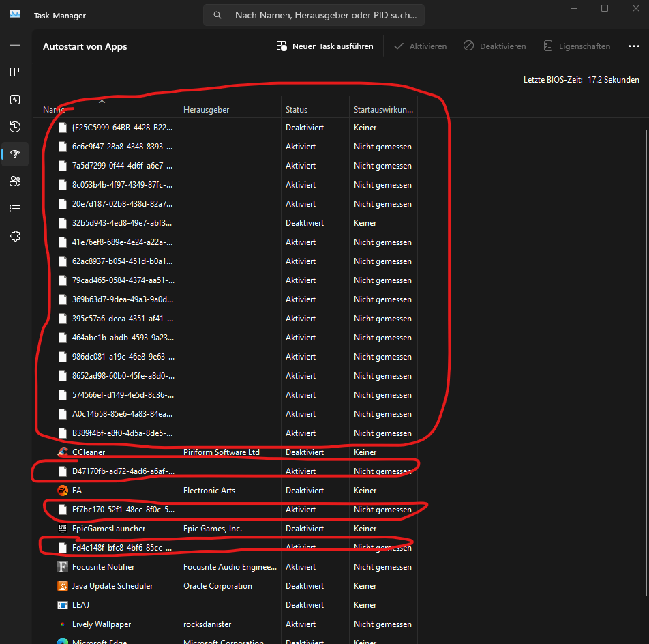649x644 pixels.
Task: Click the Microsoft Edge startup entry icon
Action: tap(61, 642)
